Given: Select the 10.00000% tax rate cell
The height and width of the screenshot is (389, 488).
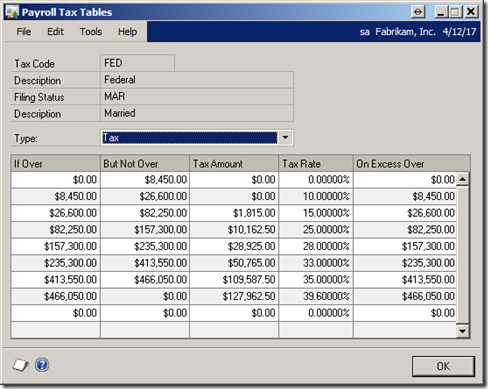Looking at the screenshot, I should [x=316, y=196].
